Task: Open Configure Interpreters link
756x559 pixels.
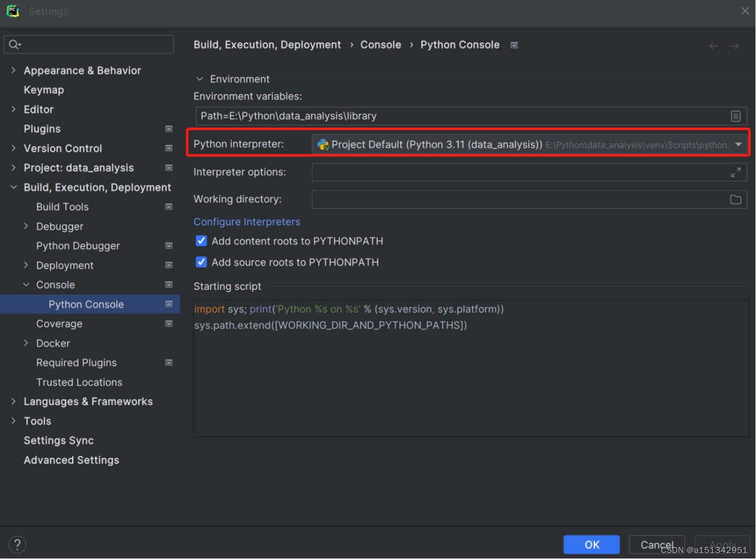Action: [247, 222]
